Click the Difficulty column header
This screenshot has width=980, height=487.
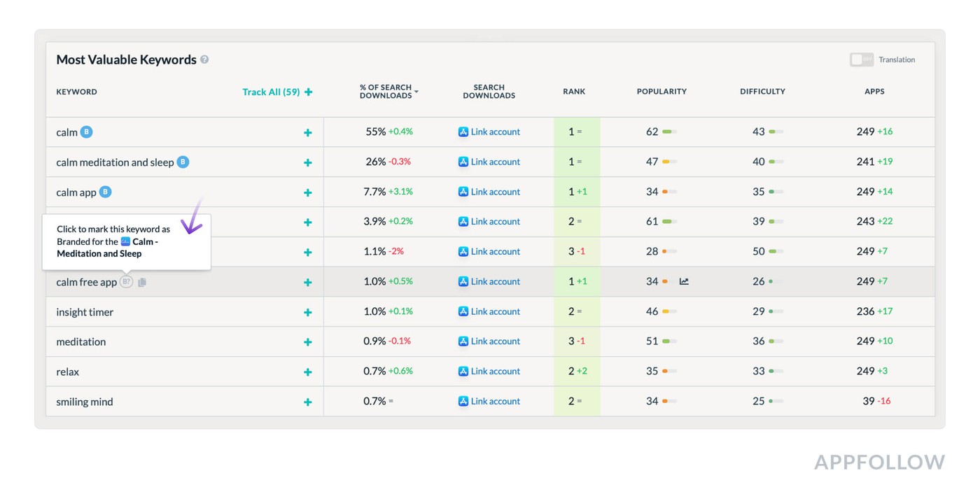[x=762, y=92]
